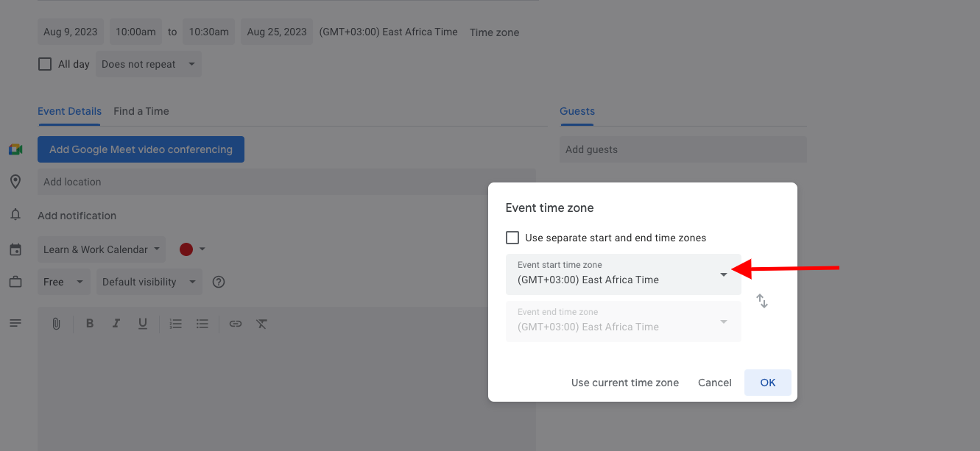
Task: Insert a bulleted list
Action: [x=202, y=324]
